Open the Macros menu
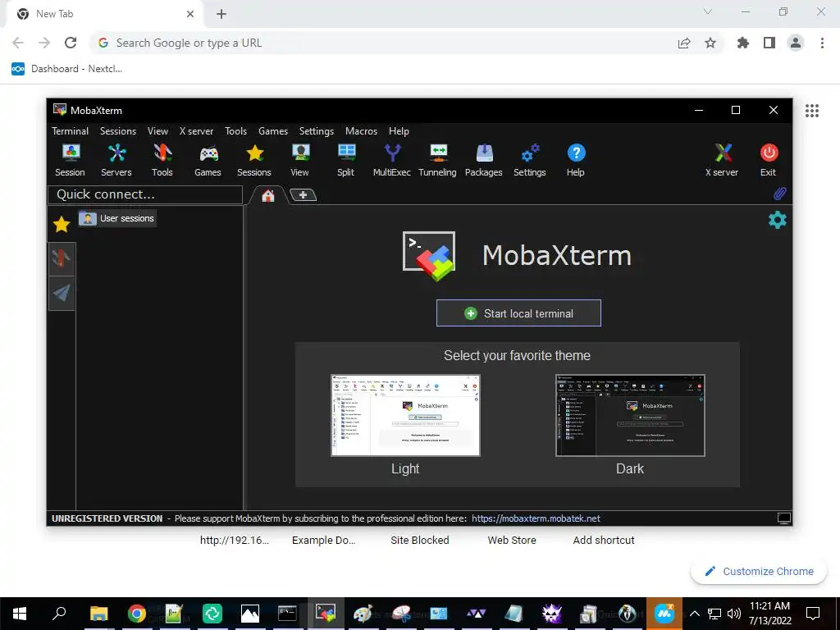Image resolution: width=840 pixels, height=630 pixels. point(361,130)
